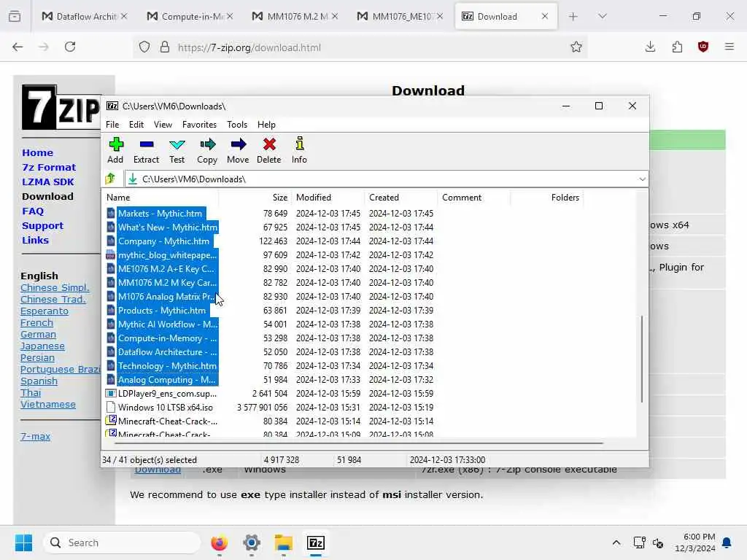This screenshot has width=747, height=560.
Task: Open the 7-max link
Action: point(35,436)
